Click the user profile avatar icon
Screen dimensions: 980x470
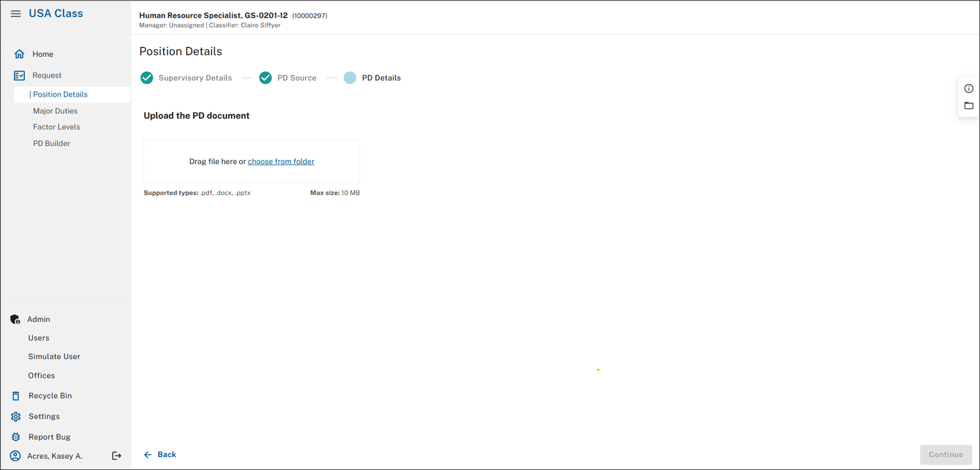point(15,456)
